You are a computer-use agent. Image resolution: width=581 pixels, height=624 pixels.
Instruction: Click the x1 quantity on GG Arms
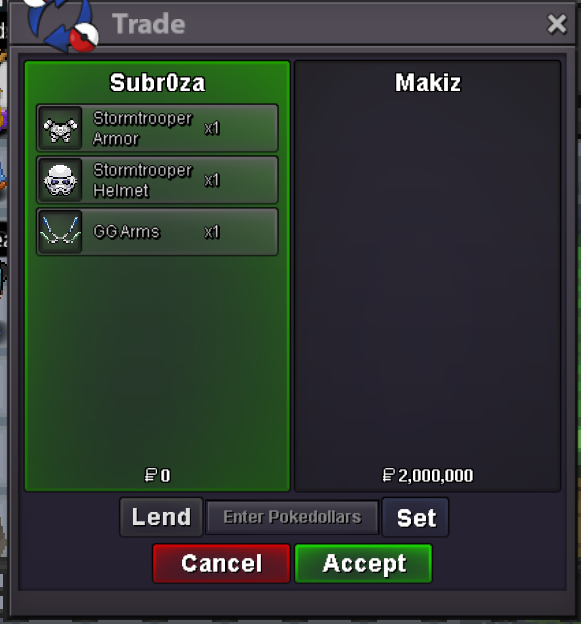[212, 232]
